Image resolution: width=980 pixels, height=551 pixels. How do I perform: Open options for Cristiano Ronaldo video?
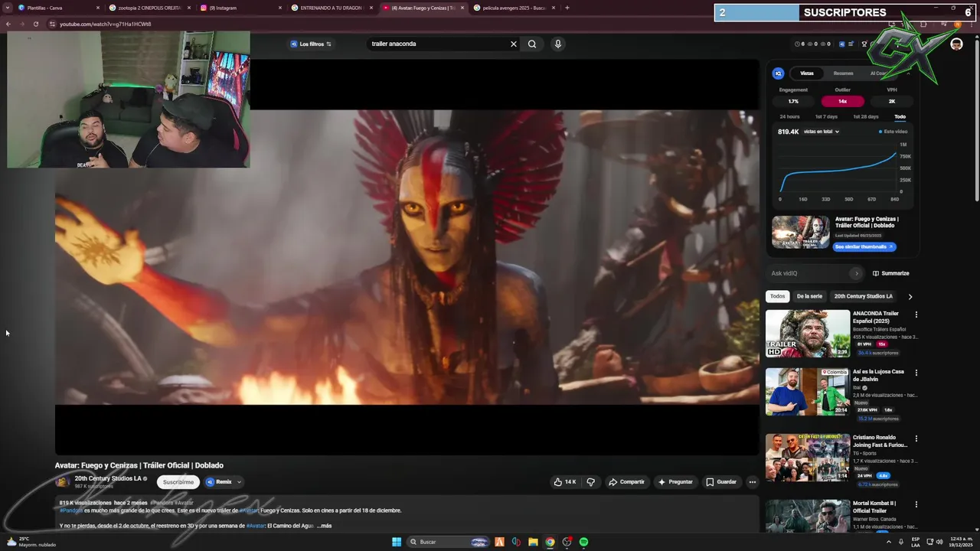(916, 439)
